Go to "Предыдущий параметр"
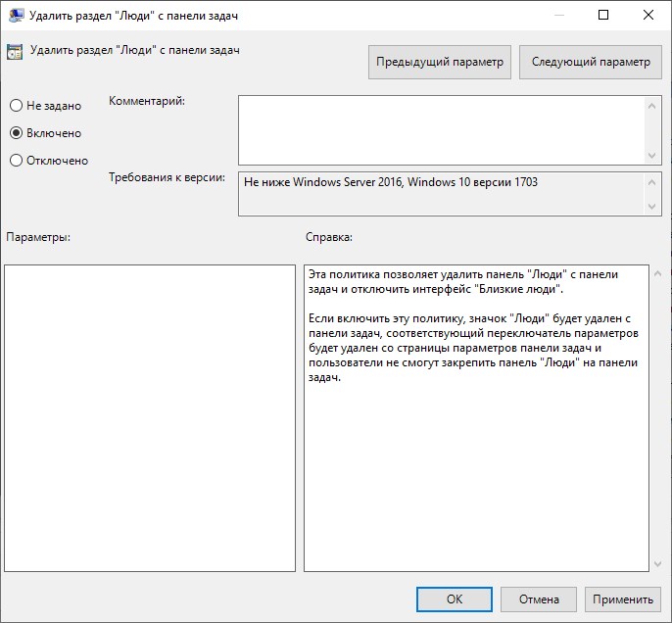 point(440,62)
